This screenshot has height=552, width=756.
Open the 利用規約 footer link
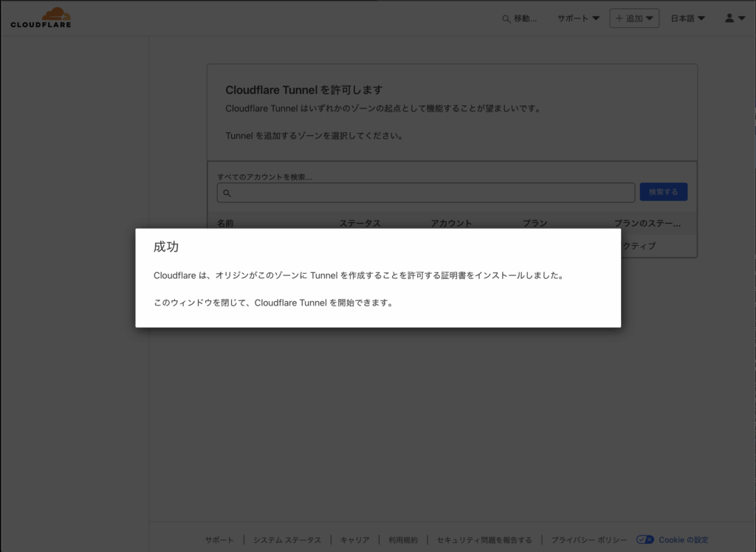403,540
